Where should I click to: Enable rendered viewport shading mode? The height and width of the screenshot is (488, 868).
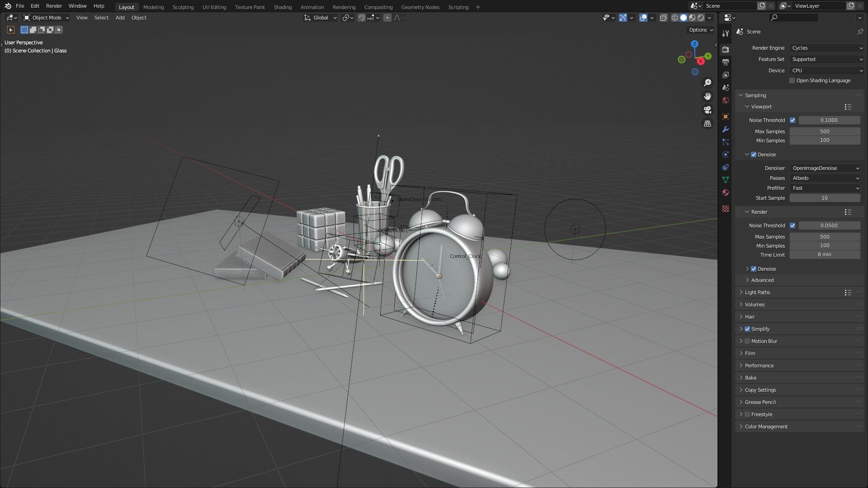[x=701, y=18]
